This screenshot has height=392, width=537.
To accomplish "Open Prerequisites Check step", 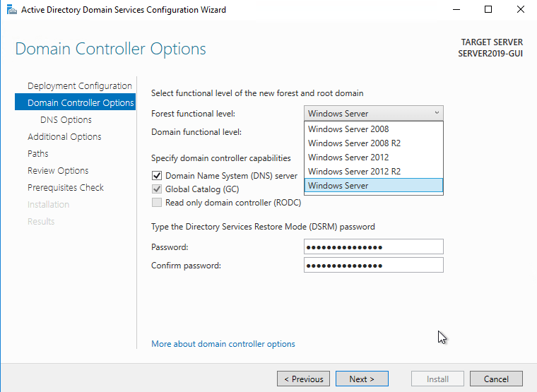I will coord(66,187).
